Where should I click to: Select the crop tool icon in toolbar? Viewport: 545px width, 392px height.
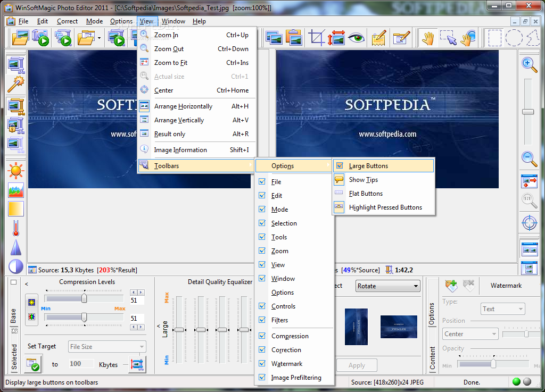[x=316, y=38]
